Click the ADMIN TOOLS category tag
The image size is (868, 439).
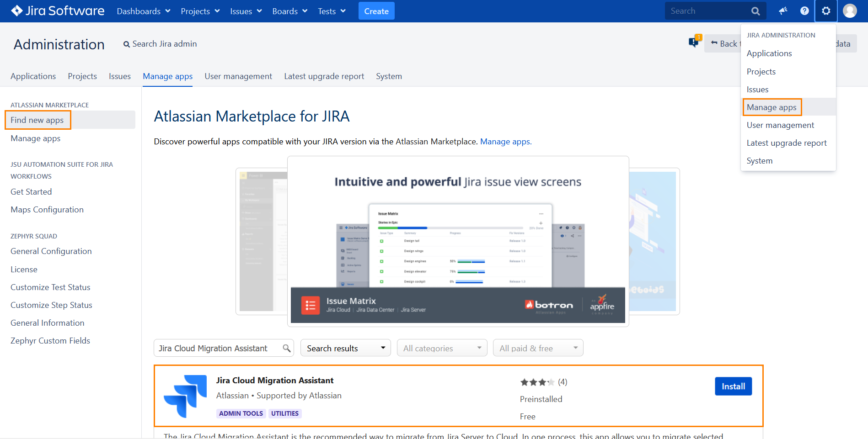pos(241,413)
